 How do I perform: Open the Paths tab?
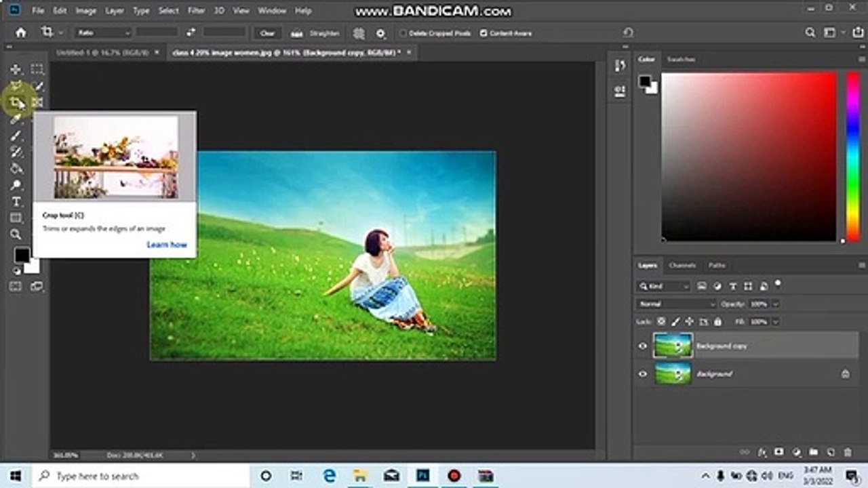(x=717, y=265)
